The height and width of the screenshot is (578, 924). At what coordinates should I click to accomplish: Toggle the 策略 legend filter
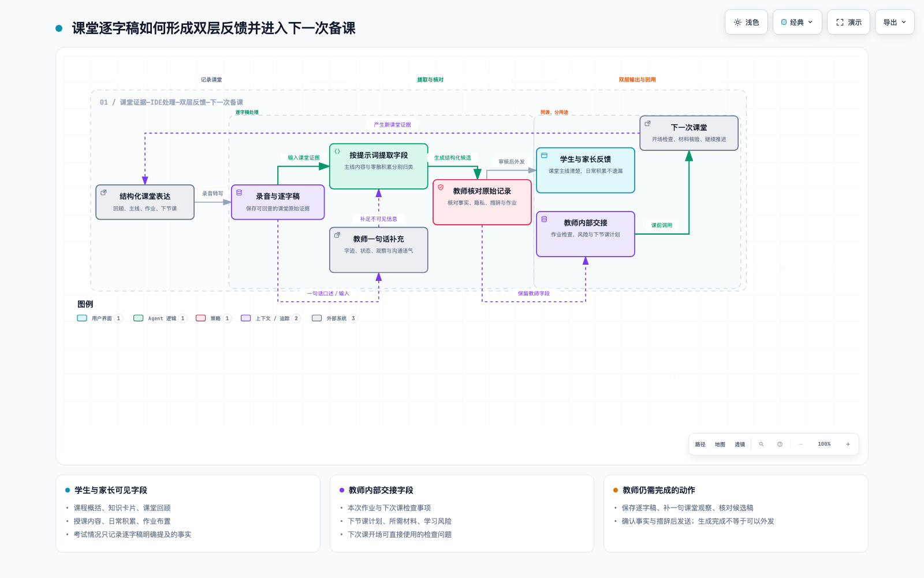(214, 318)
